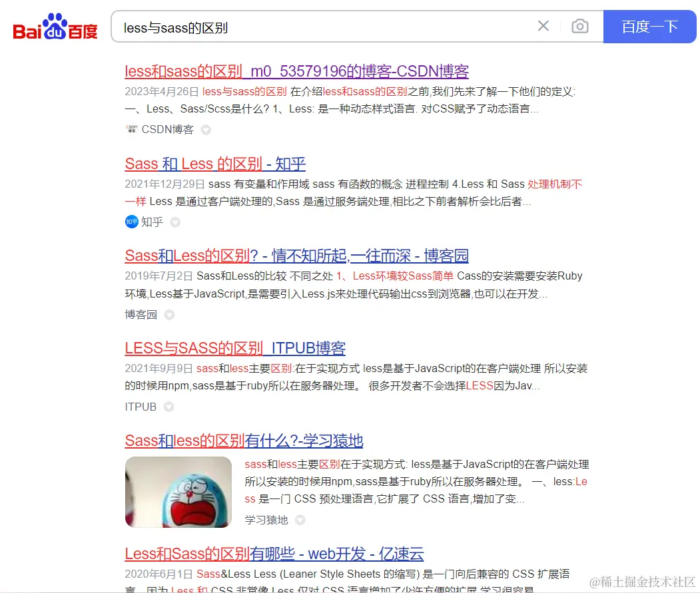Click the date text 2019年7月2日
700x593 pixels.
(x=159, y=276)
